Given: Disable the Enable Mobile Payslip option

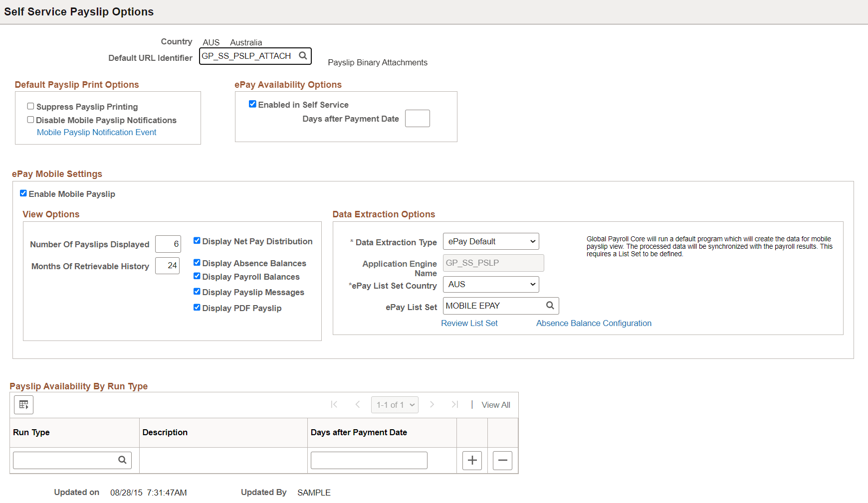Looking at the screenshot, I should [23, 193].
